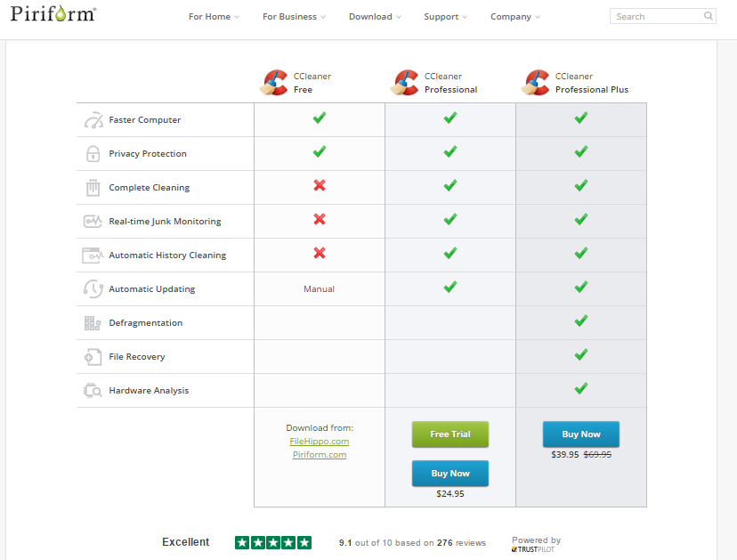This screenshot has height=560, width=737.
Task: Click the Trustpilot five-star rating
Action: 273,542
